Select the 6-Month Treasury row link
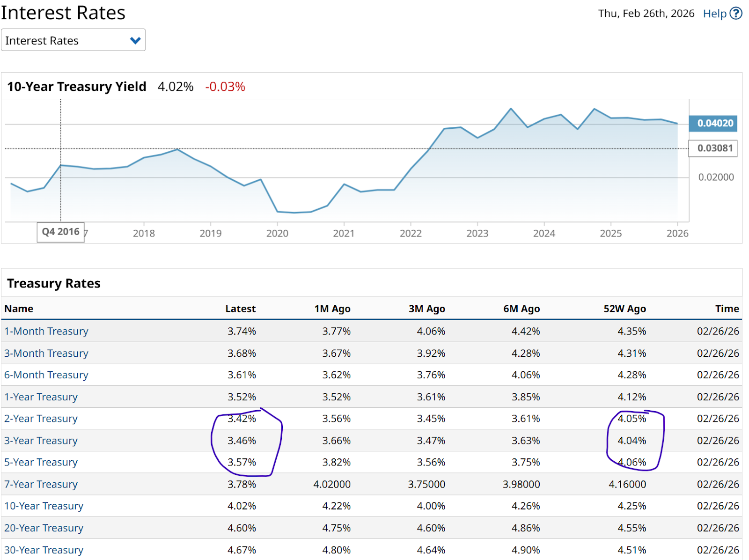Viewport: 749px width, 560px height. [46, 375]
